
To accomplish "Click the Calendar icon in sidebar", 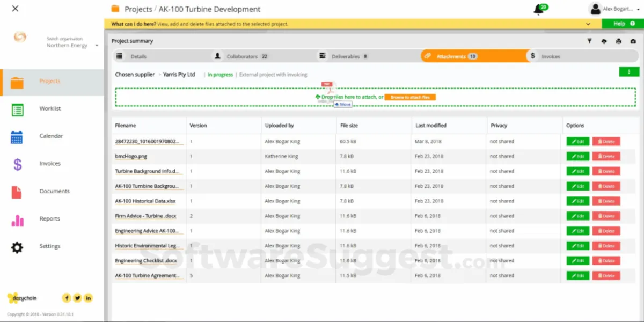I will point(17,137).
